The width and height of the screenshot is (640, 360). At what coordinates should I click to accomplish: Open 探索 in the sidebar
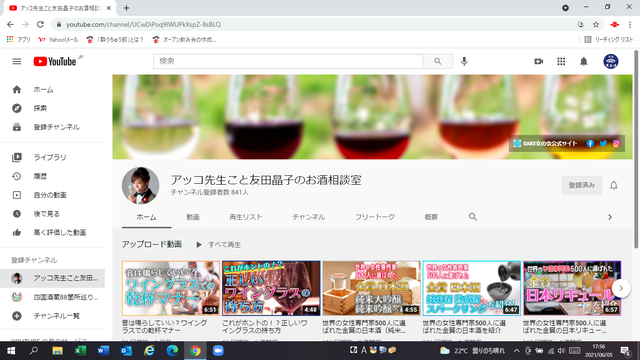tap(52, 108)
